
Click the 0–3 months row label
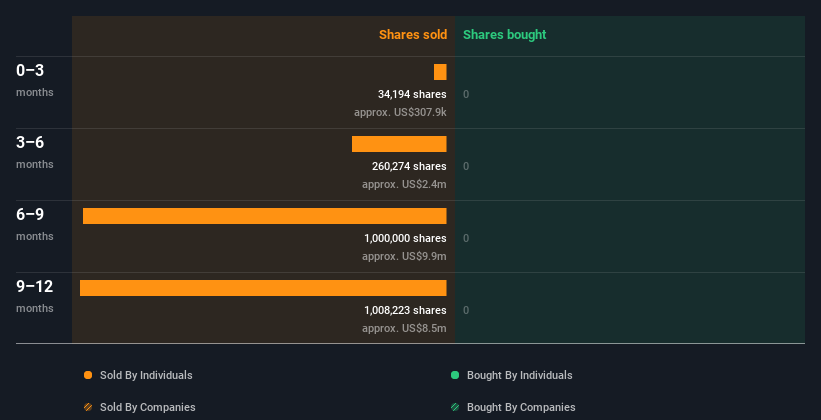tap(35, 80)
